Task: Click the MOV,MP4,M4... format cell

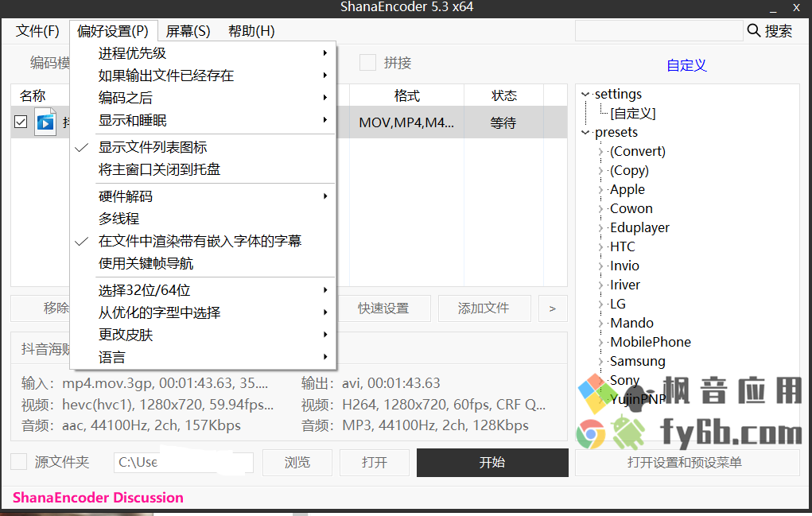Action: click(x=406, y=122)
